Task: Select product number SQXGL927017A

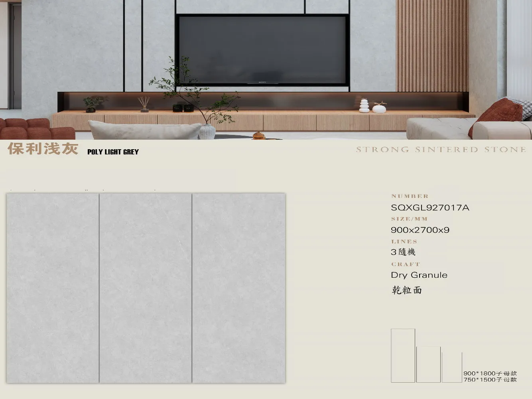Action: pyautogui.click(x=430, y=207)
